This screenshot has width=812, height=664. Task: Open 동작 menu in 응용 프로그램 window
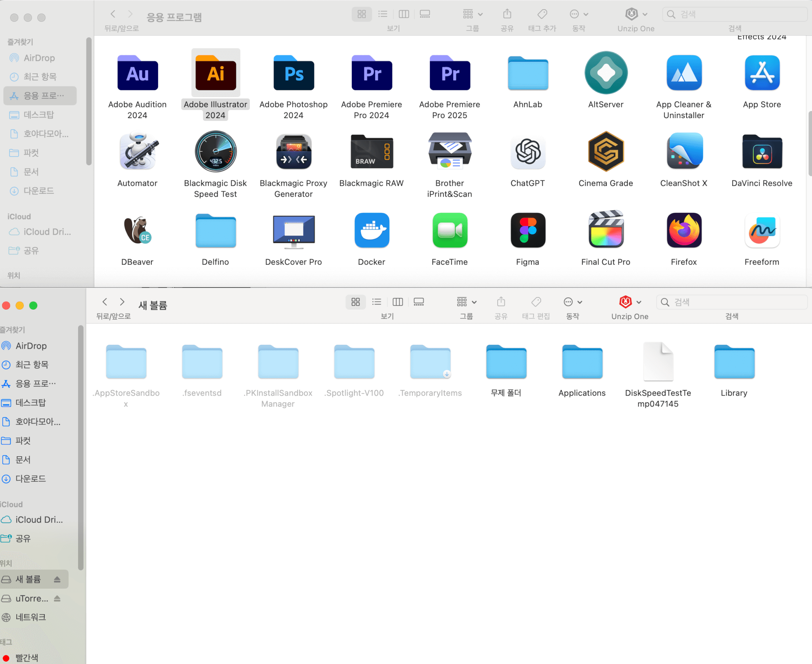tap(579, 14)
